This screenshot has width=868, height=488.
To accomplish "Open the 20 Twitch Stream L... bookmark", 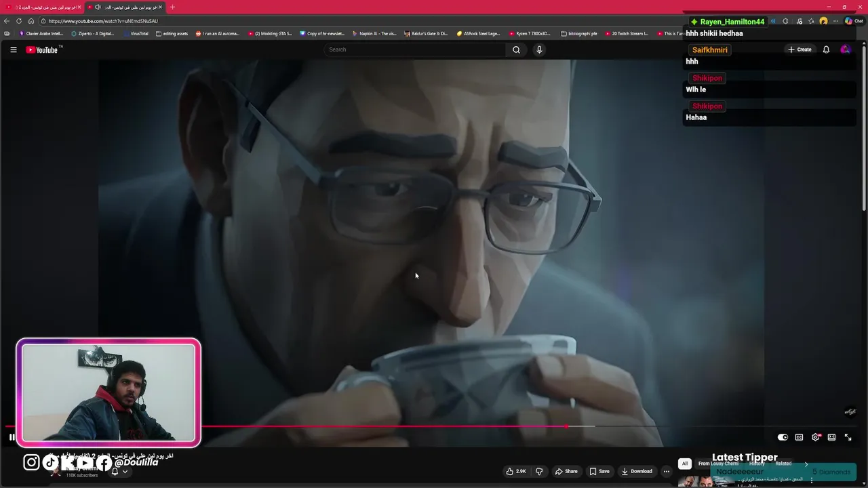I will (627, 33).
